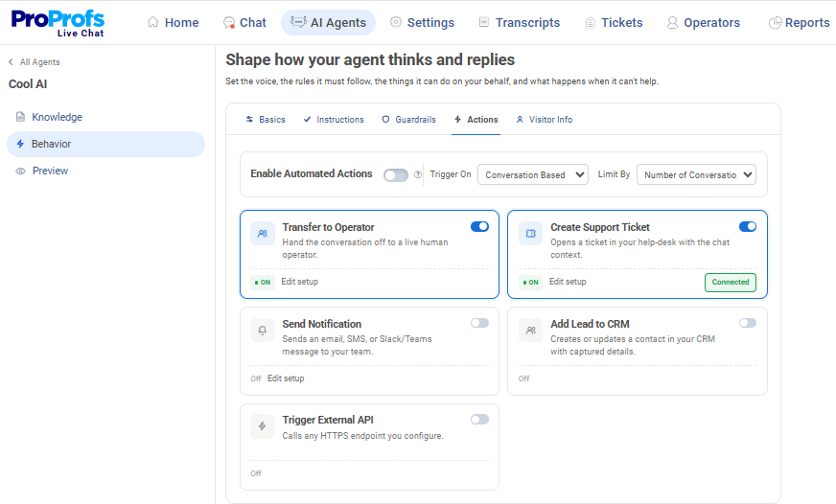Switch to the Instructions tab
Image resolution: width=836 pixels, height=504 pixels.
(x=334, y=120)
